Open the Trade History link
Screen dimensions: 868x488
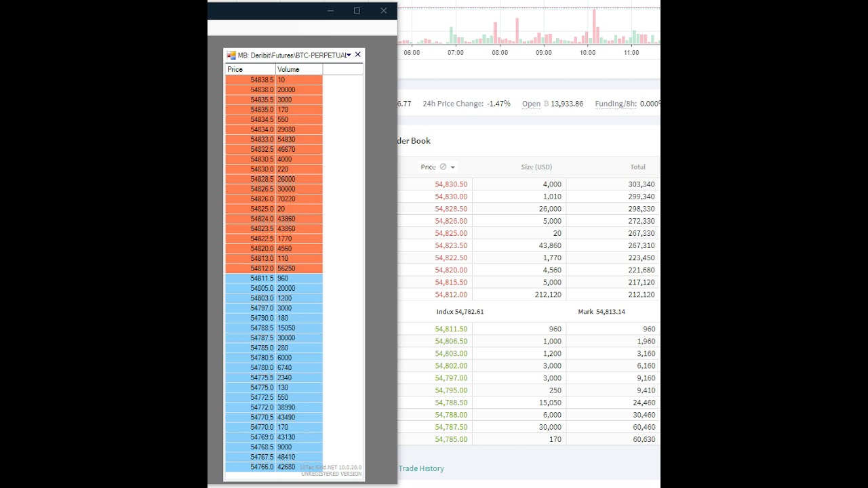pos(421,468)
